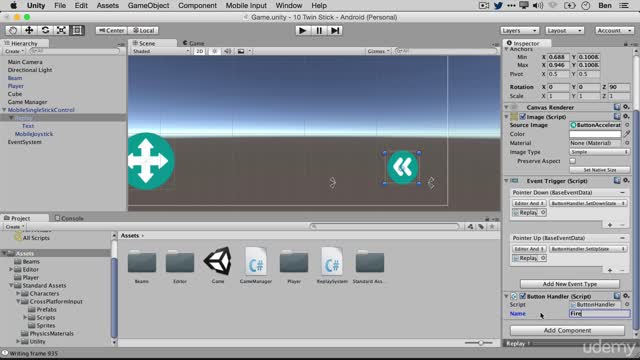Click the Project search field
Image resolution: width=640 pixels, height=360 pixels.
(x=384, y=227)
